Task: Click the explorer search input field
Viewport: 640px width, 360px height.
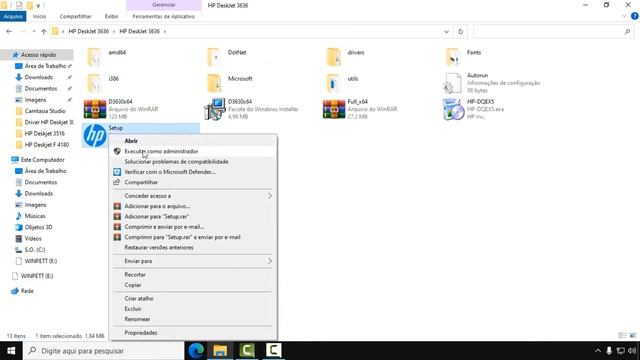Action: (x=549, y=31)
